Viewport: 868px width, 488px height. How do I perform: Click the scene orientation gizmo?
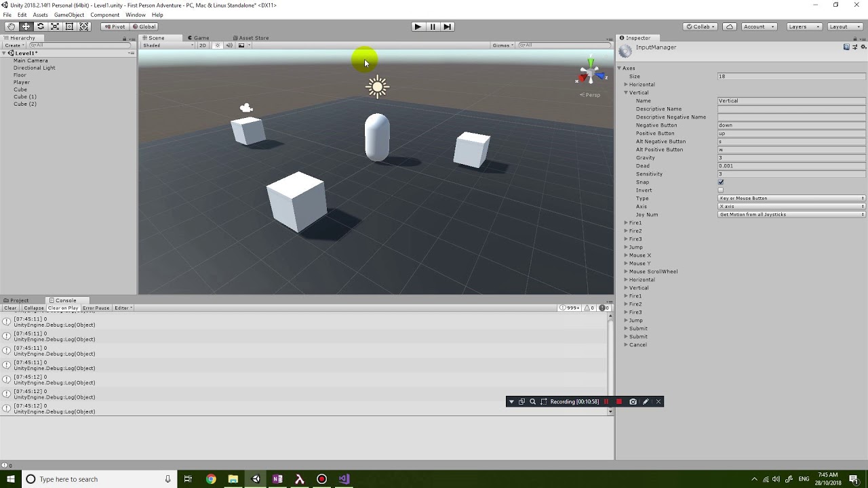(x=590, y=73)
